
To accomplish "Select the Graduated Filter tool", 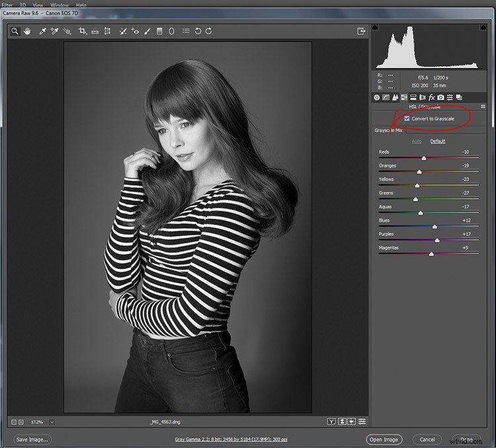I will point(159,31).
